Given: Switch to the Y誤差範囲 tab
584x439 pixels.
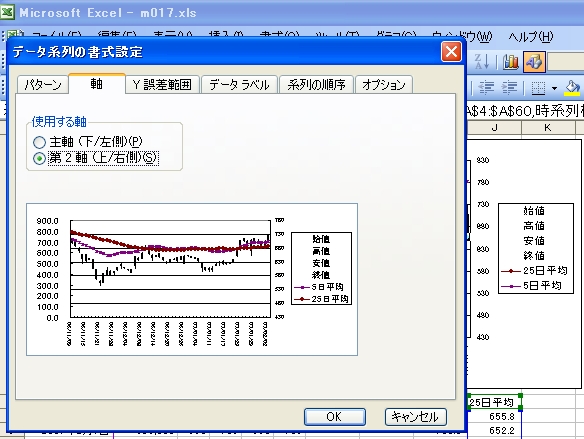Looking at the screenshot, I should coord(162,85).
